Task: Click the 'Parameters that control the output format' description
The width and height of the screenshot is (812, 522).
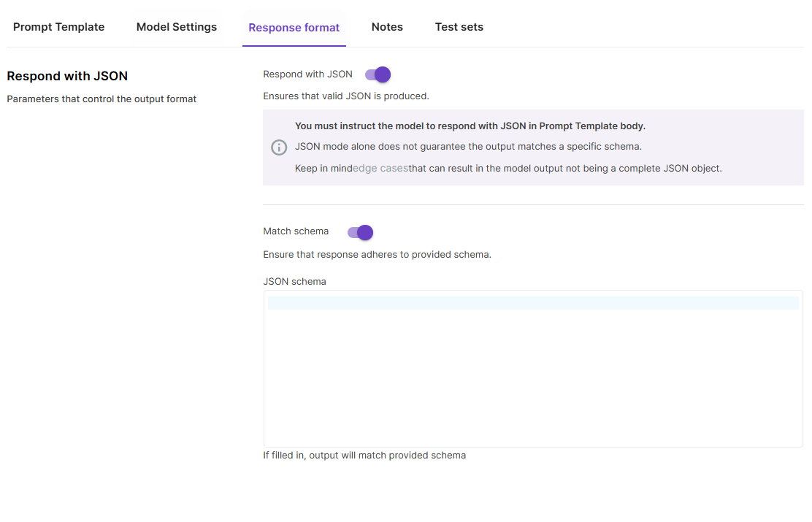Action: pyautogui.click(x=101, y=99)
